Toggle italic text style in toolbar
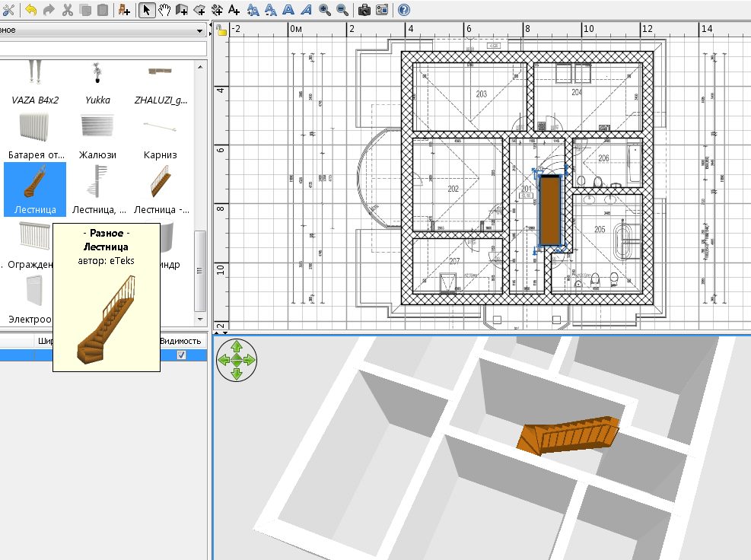The width and height of the screenshot is (751, 560). [x=305, y=10]
